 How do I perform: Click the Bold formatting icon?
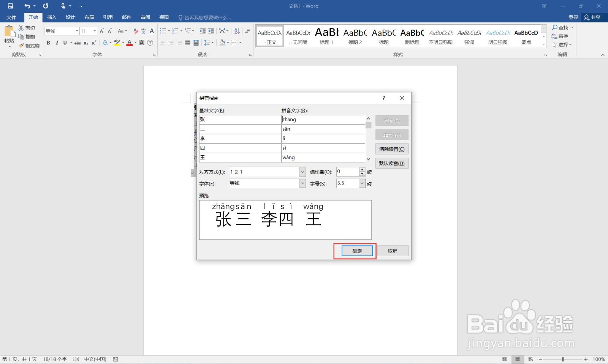coord(48,43)
